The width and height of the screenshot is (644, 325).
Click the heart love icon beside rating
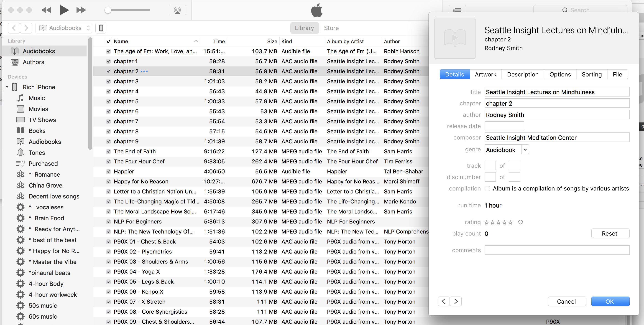pos(521,222)
